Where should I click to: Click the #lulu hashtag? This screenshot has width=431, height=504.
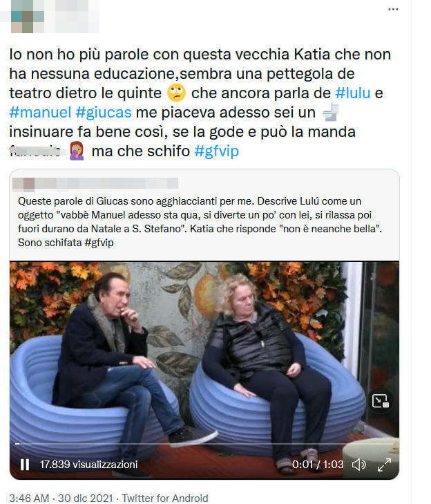(353, 93)
